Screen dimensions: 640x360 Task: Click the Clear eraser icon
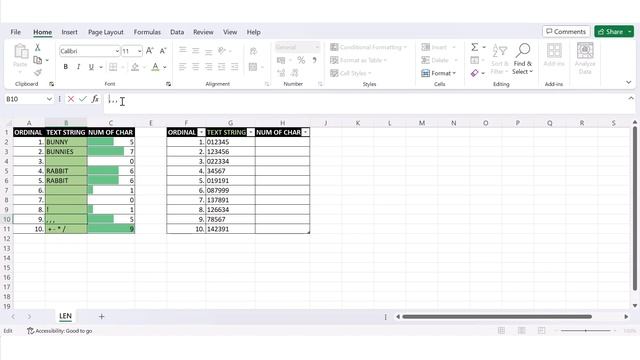tap(474, 73)
